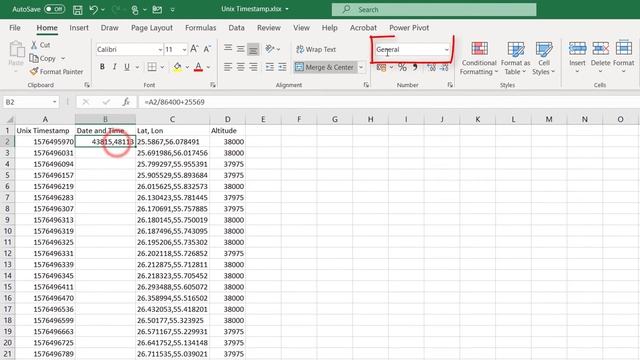Toggle the AutoSave switch
640x360 pixels.
point(54,9)
